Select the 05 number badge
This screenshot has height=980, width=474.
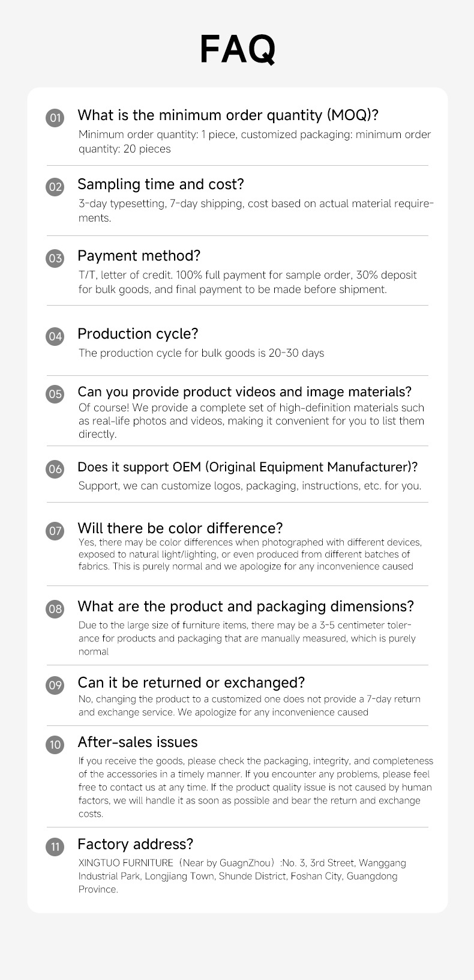[55, 394]
